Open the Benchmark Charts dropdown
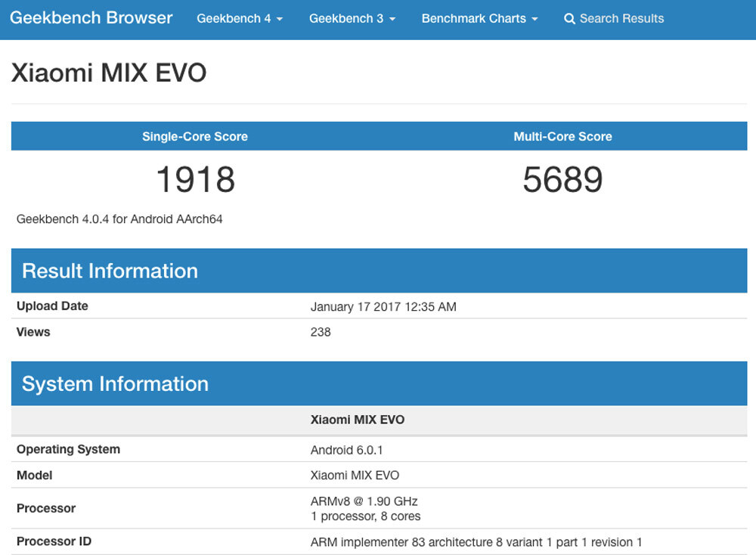 pos(479,19)
